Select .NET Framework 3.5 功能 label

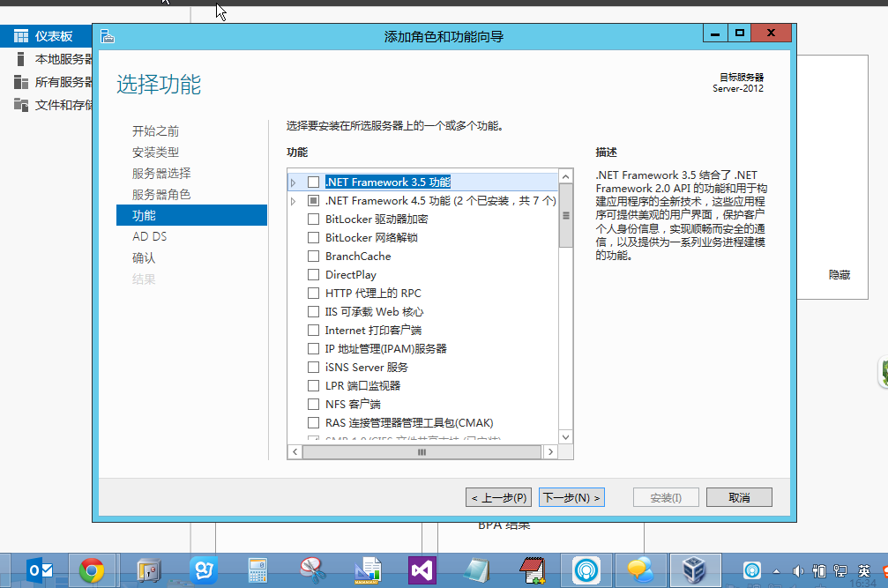click(388, 182)
